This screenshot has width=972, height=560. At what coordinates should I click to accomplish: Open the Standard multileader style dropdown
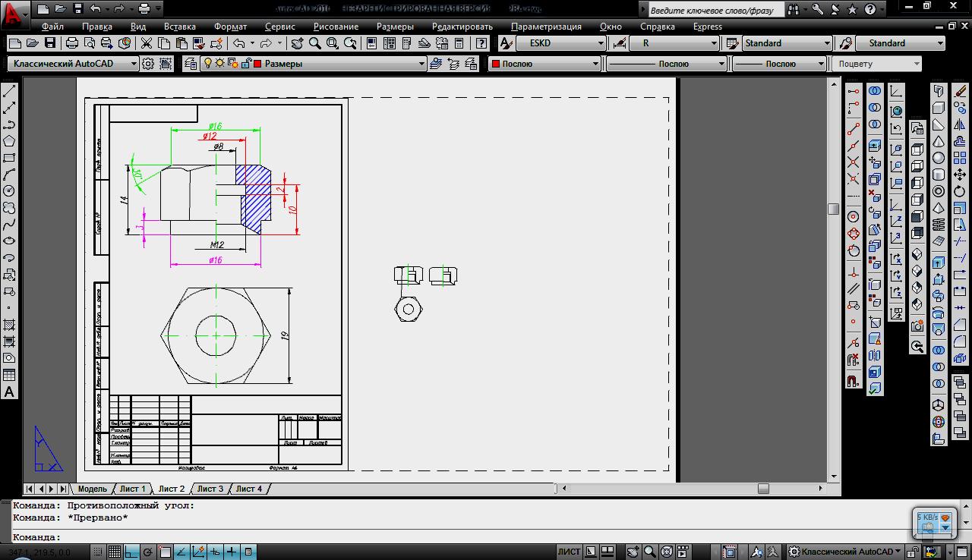coord(900,43)
